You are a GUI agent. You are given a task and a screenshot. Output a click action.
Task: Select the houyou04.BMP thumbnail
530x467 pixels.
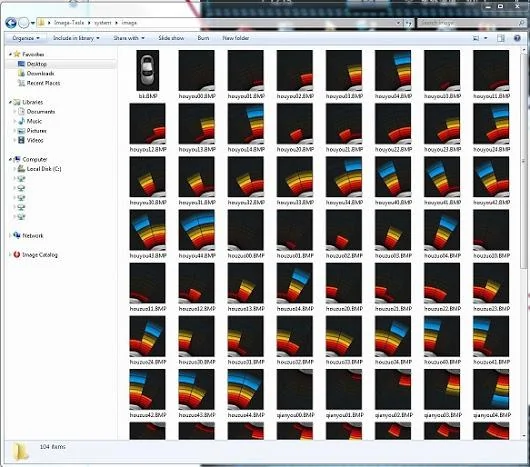point(393,71)
